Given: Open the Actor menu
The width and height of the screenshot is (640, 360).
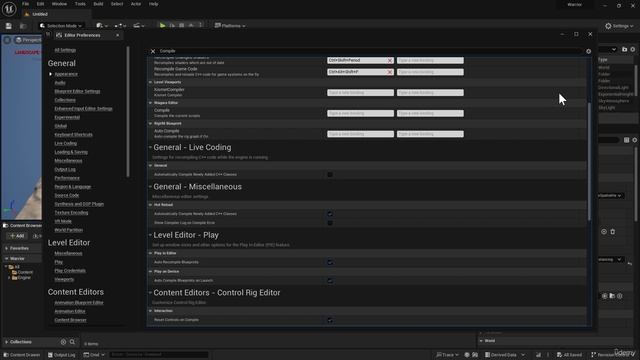Looking at the screenshot, I should [x=136, y=4].
